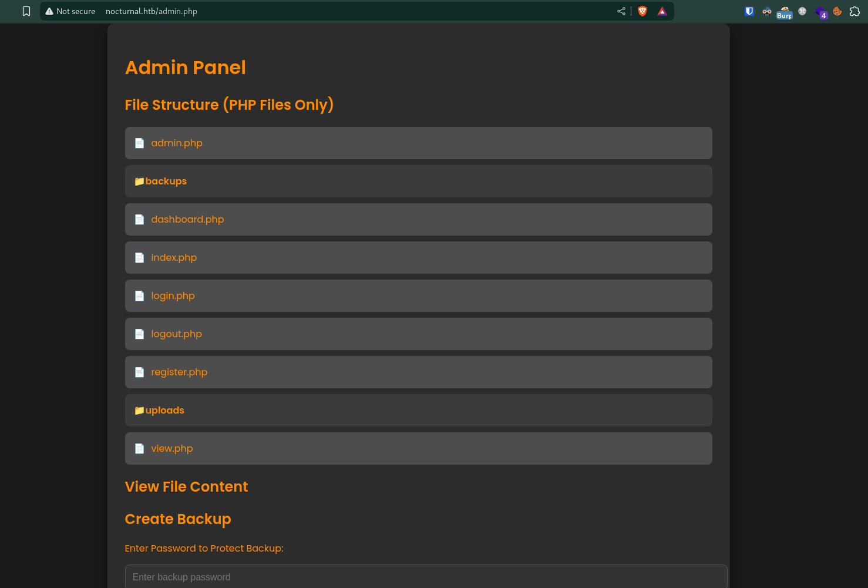Open the extensions puzzle piece menu
868x588 pixels.
[855, 11]
